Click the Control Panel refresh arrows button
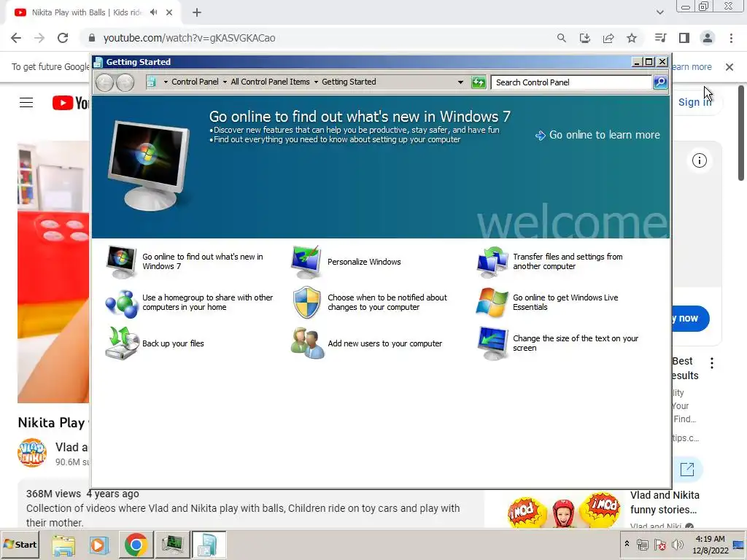 click(x=479, y=82)
